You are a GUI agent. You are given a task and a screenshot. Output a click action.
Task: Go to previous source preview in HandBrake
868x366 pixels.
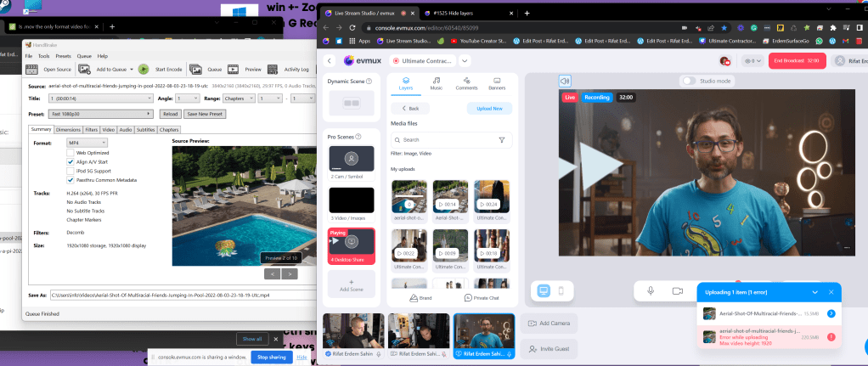pyautogui.click(x=273, y=273)
